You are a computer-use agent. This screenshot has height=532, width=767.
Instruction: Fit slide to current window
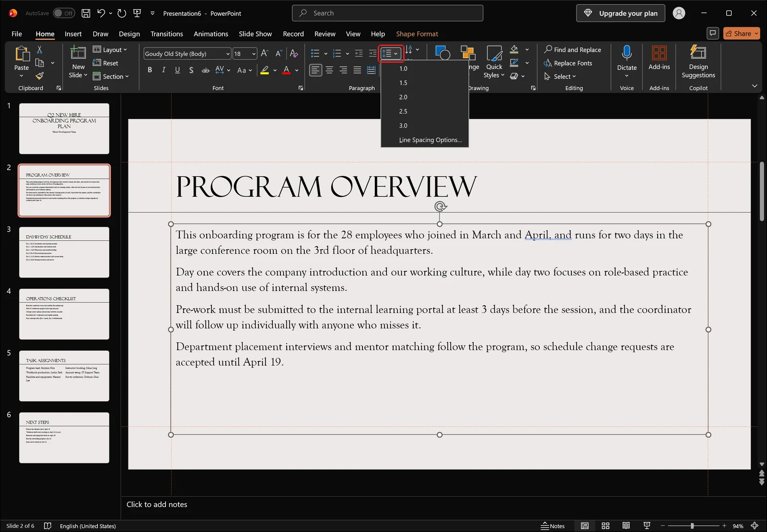coord(755,526)
